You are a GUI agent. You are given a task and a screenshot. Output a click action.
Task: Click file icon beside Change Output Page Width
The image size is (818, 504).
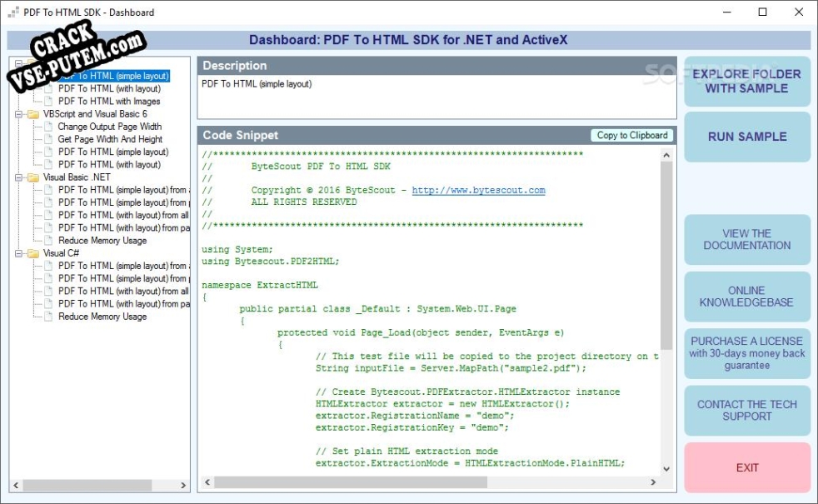tap(48, 127)
